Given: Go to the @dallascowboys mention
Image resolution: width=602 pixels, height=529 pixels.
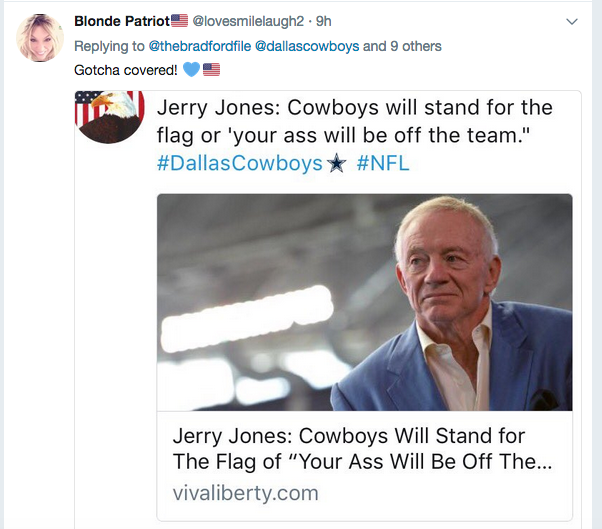Looking at the screenshot, I should pos(304,46).
